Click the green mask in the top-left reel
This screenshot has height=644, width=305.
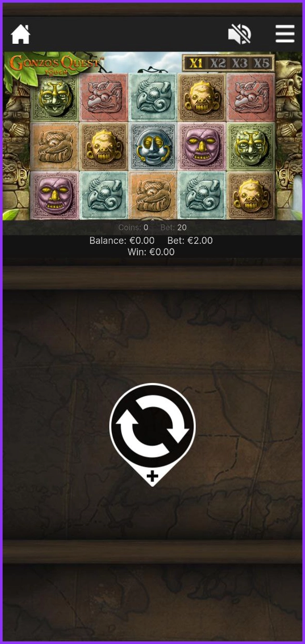click(x=54, y=97)
